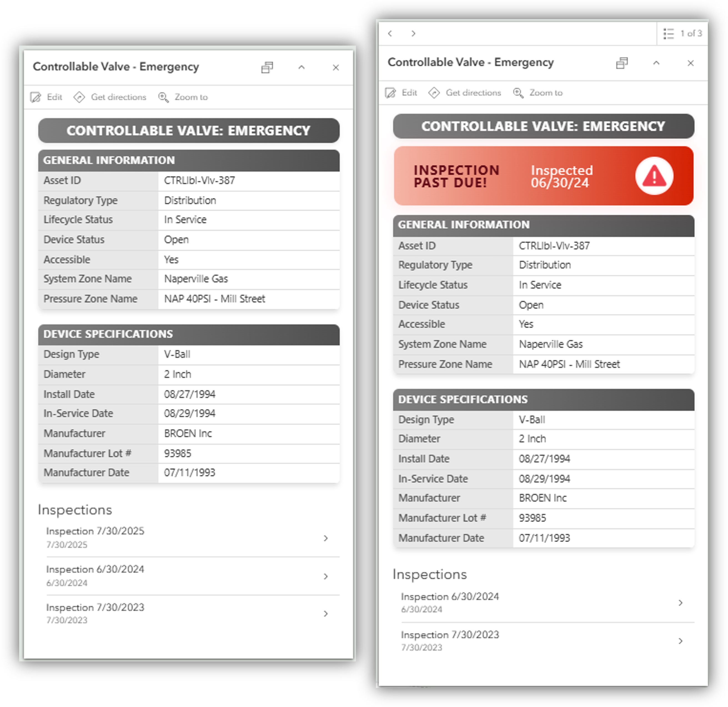Click 'V-Ball' Design Type value in left popup

(x=177, y=354)
